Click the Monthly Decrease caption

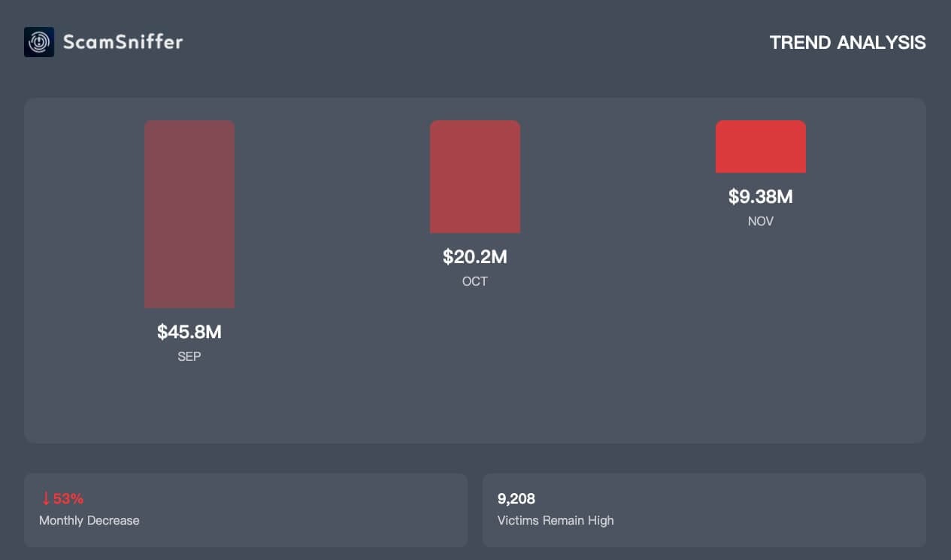89,520
